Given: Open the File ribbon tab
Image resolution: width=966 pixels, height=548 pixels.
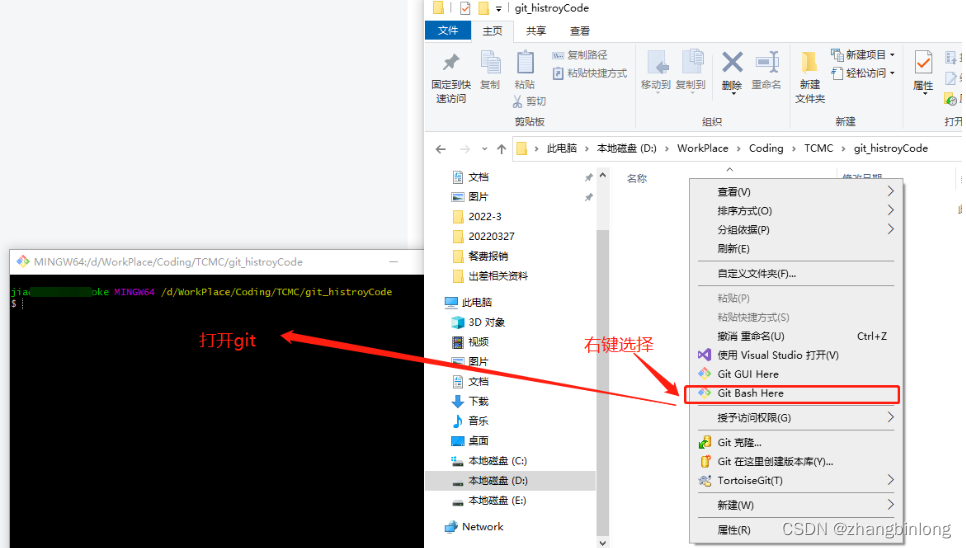Looking at the screenshot, I should [x=448, y=30].
